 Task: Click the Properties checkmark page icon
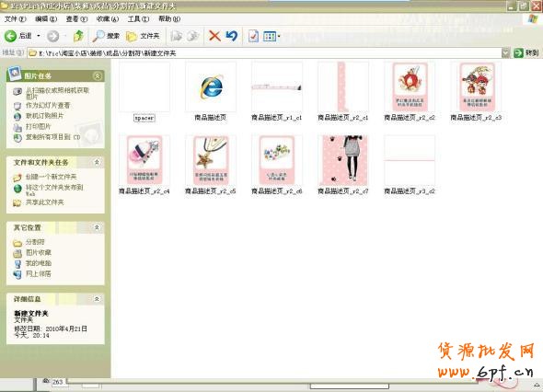[253, 36]
